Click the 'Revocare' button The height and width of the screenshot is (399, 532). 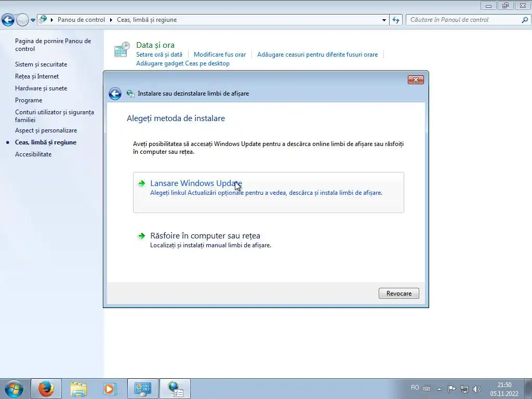tap(398, 294)
